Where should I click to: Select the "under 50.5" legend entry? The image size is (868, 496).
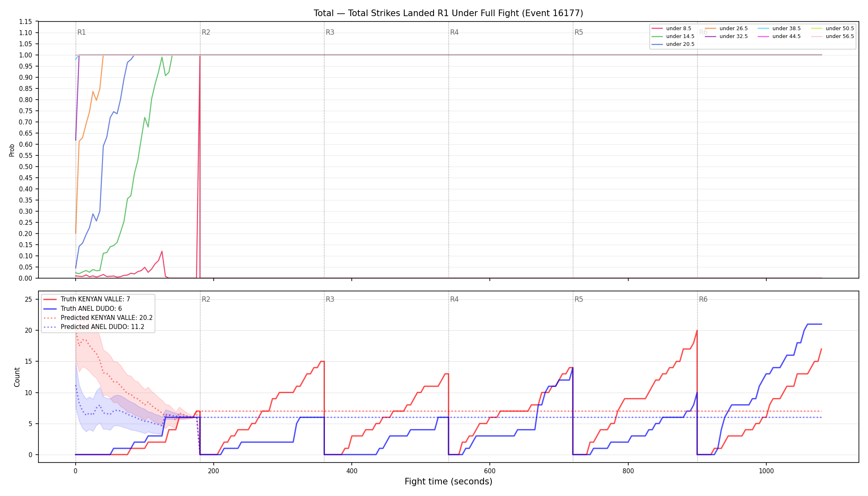(832, 29)
